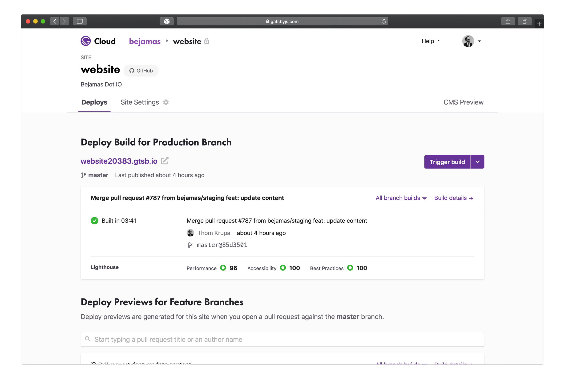Go back with Safari back arrow

55,21
